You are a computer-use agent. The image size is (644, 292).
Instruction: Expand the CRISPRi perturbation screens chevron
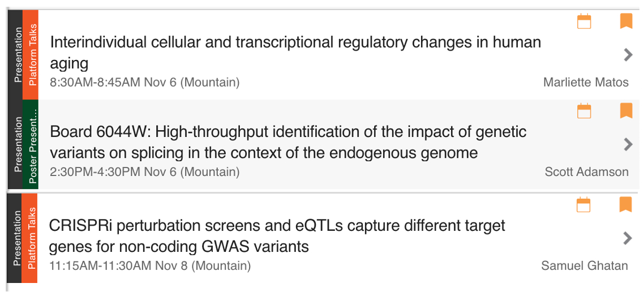tap(628, 238)
